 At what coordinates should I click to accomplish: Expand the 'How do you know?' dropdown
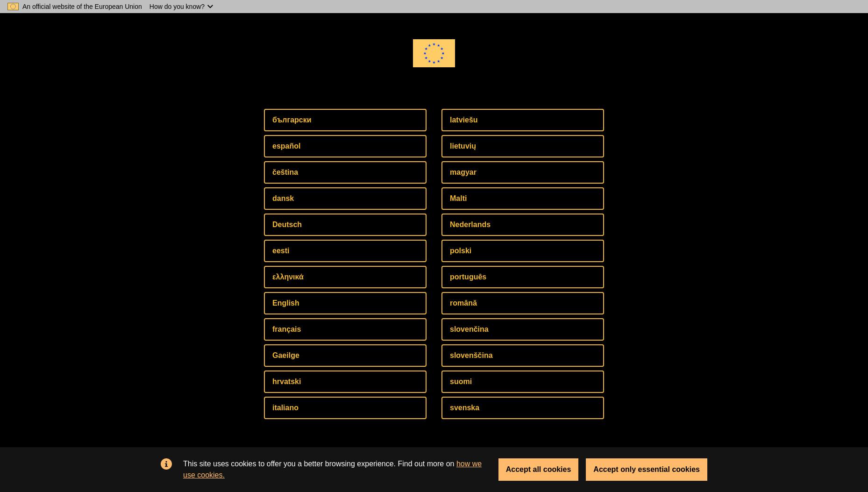click(181, 7)
